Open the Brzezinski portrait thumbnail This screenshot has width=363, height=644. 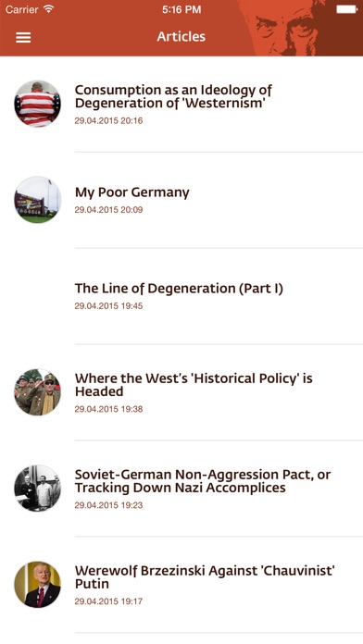[x=37, y=584]
